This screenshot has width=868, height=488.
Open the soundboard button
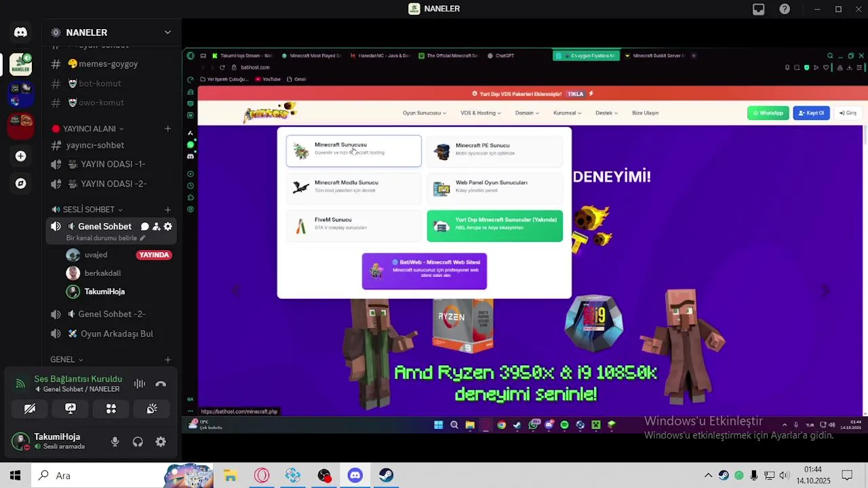pos(152,409)
